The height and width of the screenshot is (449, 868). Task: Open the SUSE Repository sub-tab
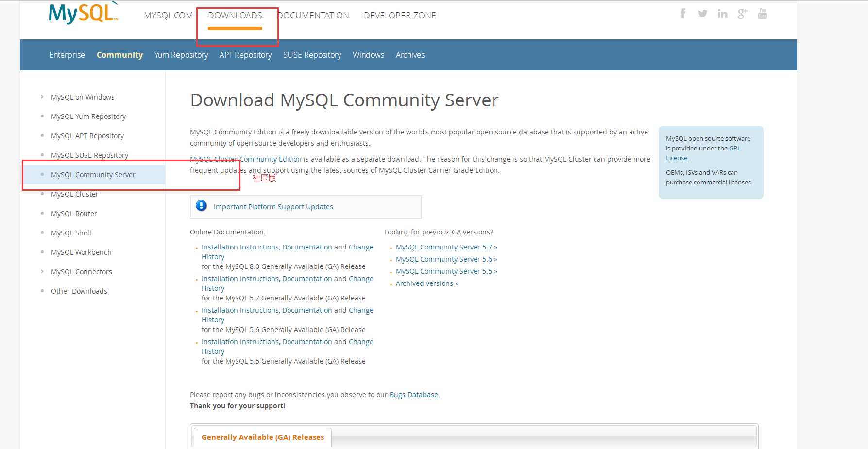point(312,55)
